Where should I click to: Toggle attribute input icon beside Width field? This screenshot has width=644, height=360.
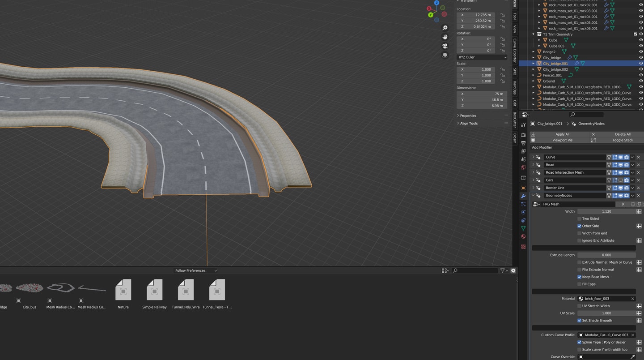coord(639,211)
